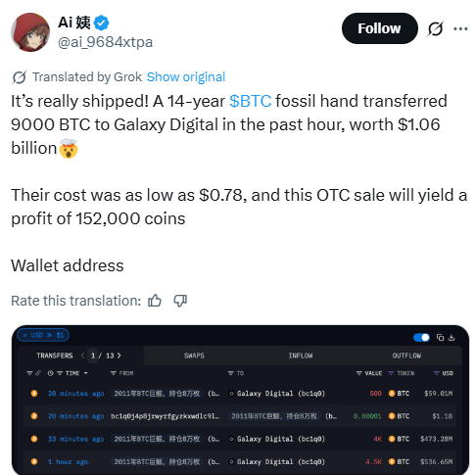
Task: Open the three-dot more options menu
Action: click(x=460, y=28)
